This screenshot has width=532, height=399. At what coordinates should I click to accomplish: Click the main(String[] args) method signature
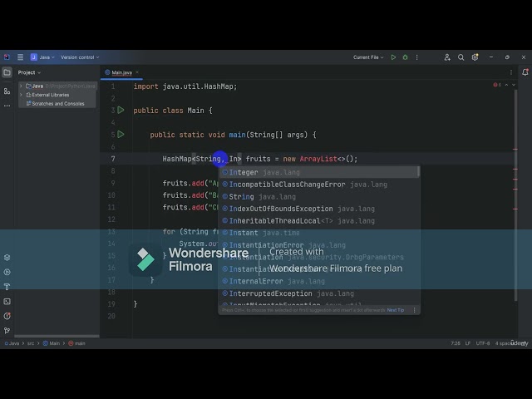coord(268,135)
